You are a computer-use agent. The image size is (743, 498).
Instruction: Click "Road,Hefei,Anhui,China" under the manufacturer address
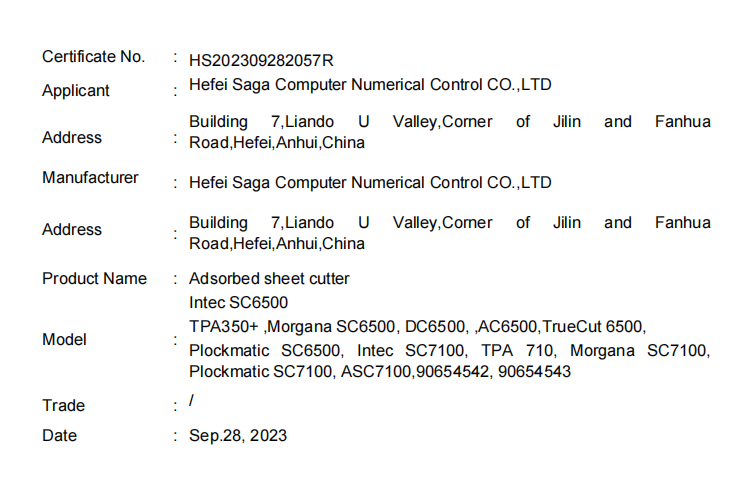pyautogui.click(x=277, y=244)
